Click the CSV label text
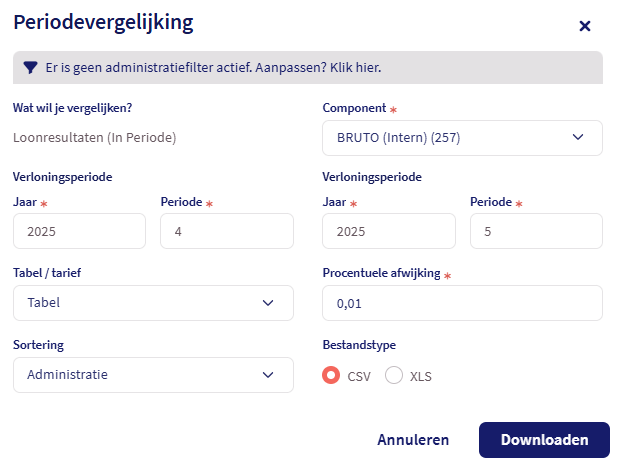The height and width of the screenshot is (469, 624). [358, 377]
